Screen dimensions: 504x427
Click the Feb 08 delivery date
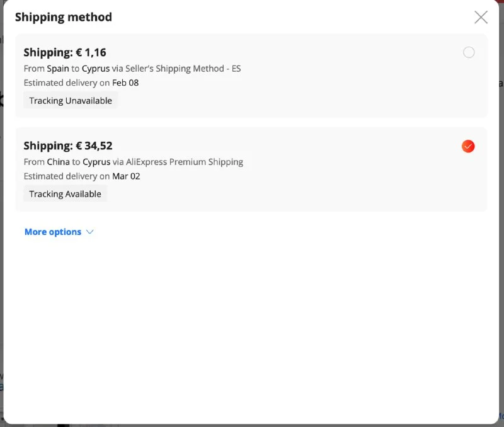125,83
